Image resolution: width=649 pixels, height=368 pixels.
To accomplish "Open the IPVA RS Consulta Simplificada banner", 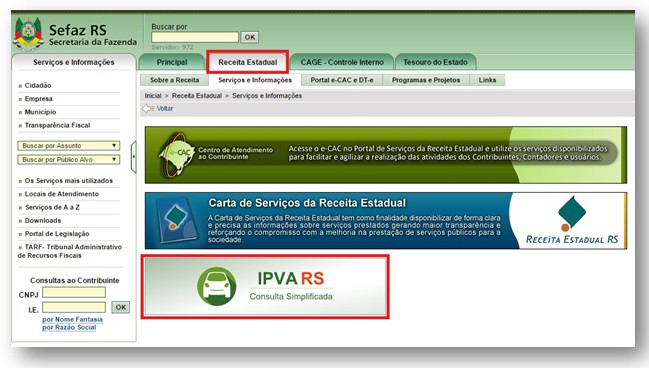I will tap(265, 286).
